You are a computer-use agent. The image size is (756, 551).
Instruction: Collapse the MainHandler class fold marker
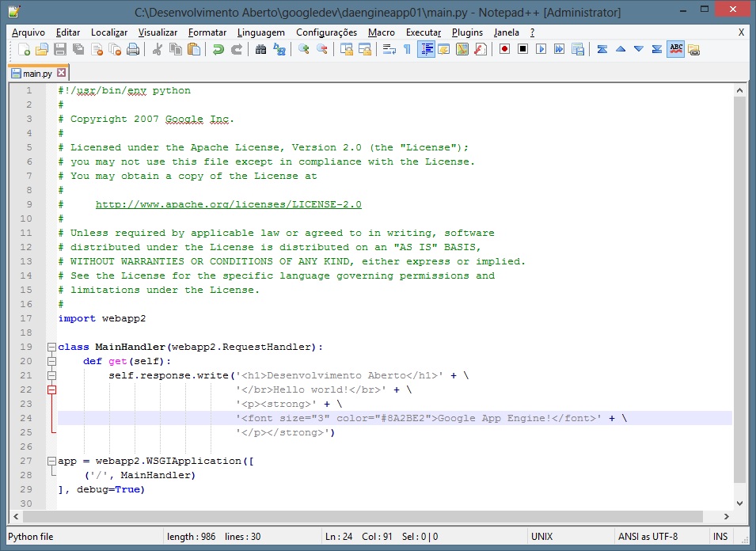coord(51,347)
